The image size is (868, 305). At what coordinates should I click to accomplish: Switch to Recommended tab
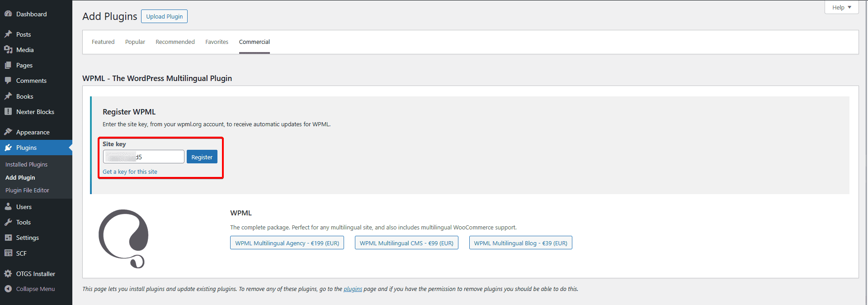175,42
